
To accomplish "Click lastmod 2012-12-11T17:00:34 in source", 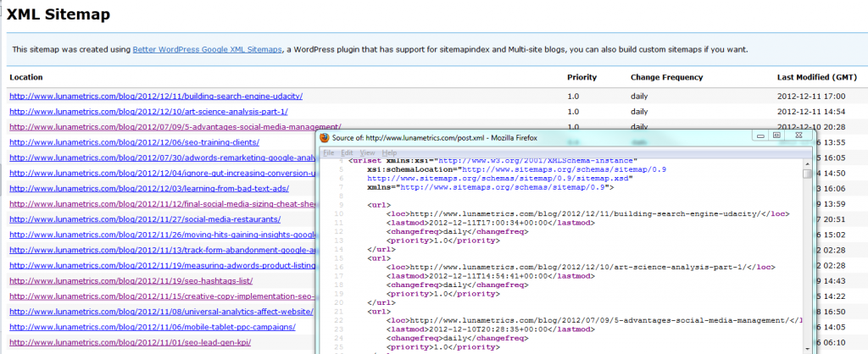I will click(x=489, y=223).
